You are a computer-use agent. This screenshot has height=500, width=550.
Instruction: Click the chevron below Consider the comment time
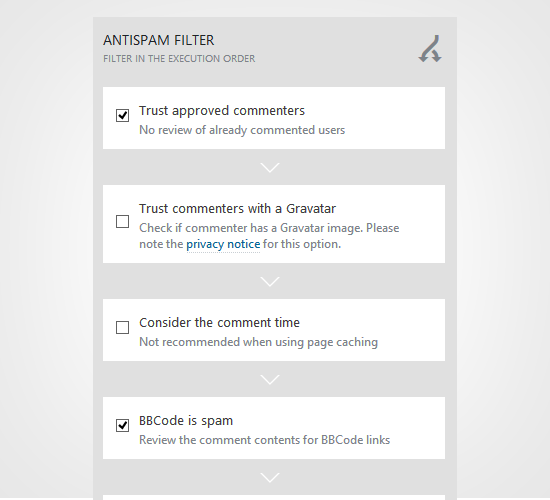[270, 379]
